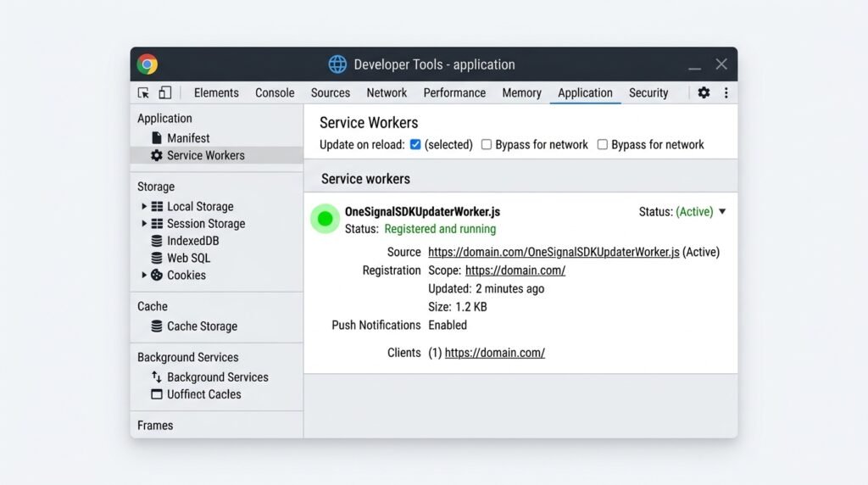
Task: Click the Service Workers gear icon in sidebar
Action: [x=157, y=155]
